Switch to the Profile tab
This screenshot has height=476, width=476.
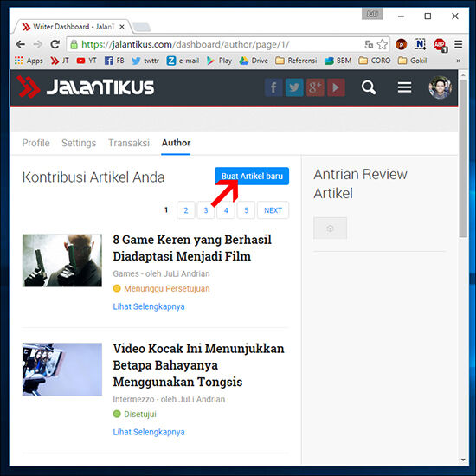coord(35,143)
